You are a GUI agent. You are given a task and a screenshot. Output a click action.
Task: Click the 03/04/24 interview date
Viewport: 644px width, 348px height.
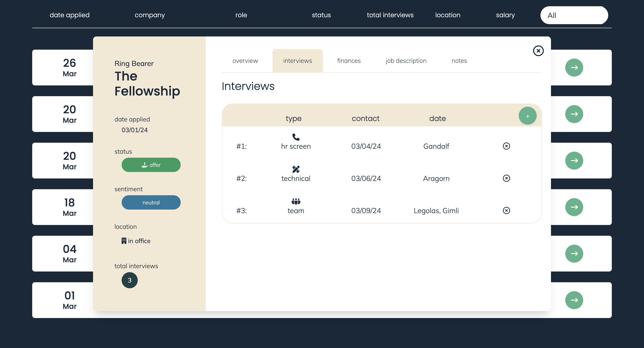point(366,146)
